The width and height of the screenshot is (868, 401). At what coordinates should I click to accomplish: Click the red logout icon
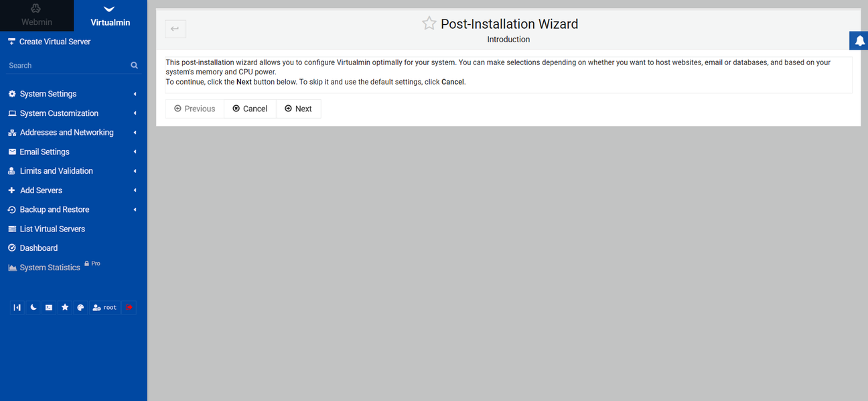click(129, 308)
